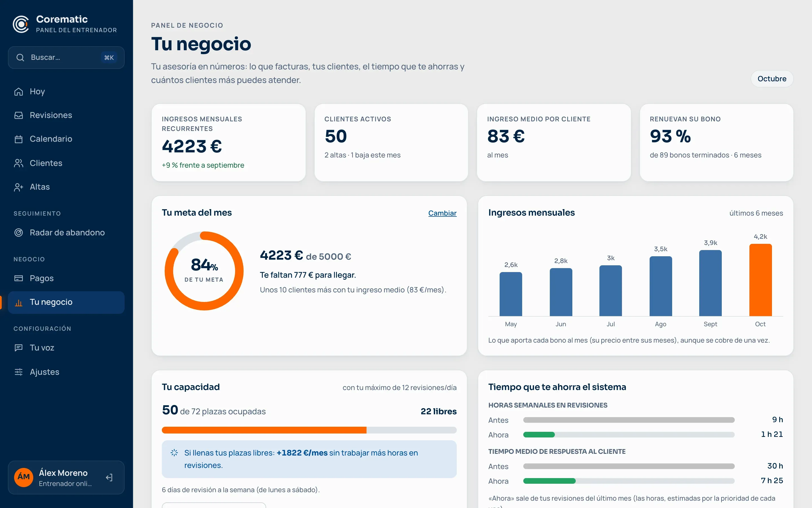This screenshot has height=508, width=812.
Task: Click the "83 €" average income value
Action: (506, 136)
